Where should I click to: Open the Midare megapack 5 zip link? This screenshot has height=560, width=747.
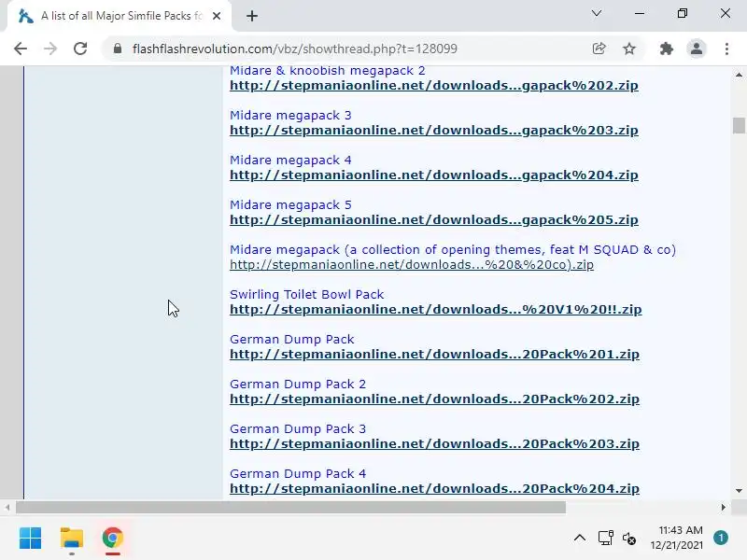click(434, 219)
